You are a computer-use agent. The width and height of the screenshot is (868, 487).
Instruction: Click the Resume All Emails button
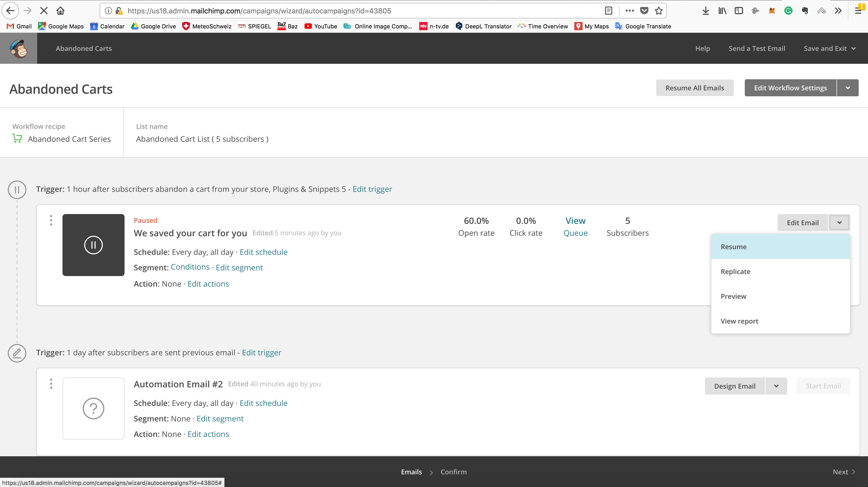click(694, 88)
